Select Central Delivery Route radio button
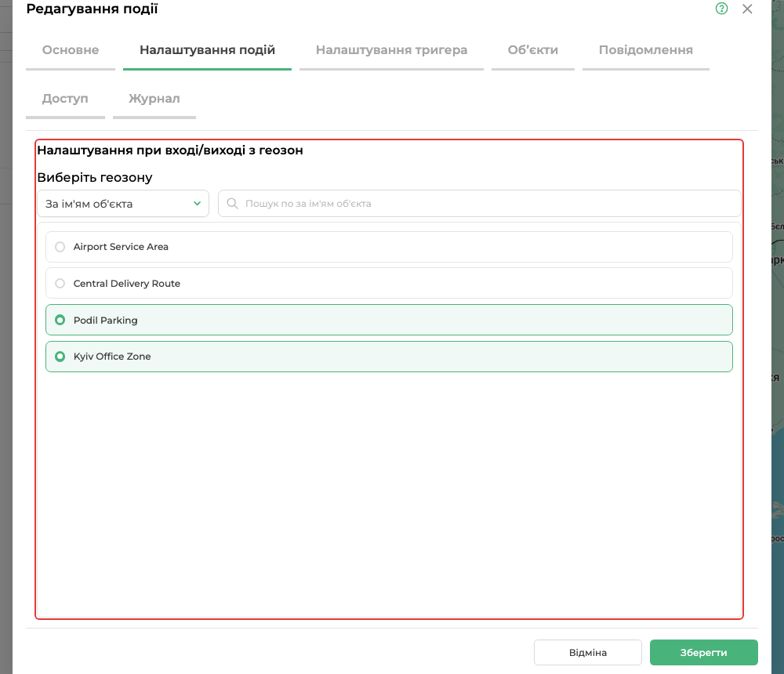 tap(60, 284)
